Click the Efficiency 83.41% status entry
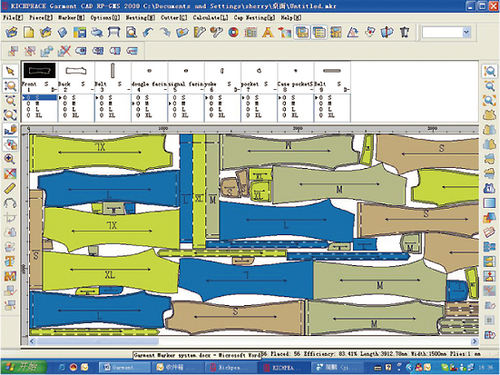500x375 pixels. click(x=329, y=354)
